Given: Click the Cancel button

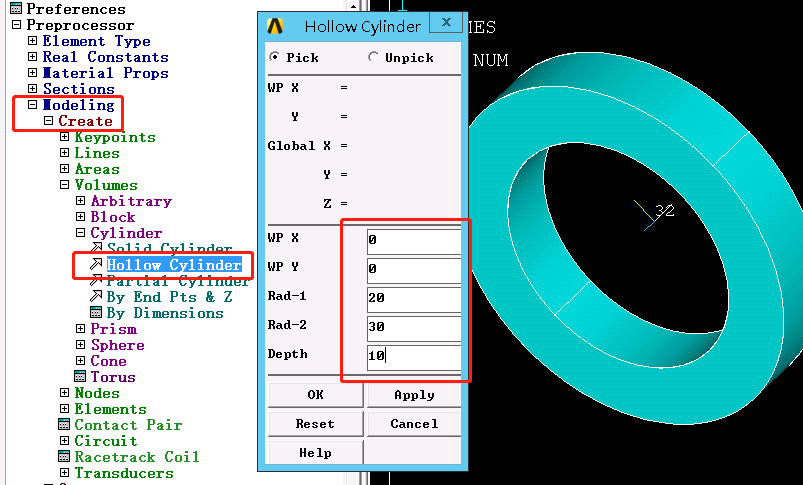Looking at the screenshot, I should (414, 424).
